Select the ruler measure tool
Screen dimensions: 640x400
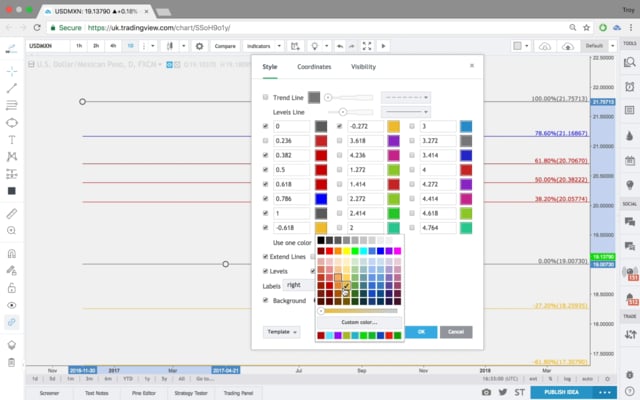point(11,213)
